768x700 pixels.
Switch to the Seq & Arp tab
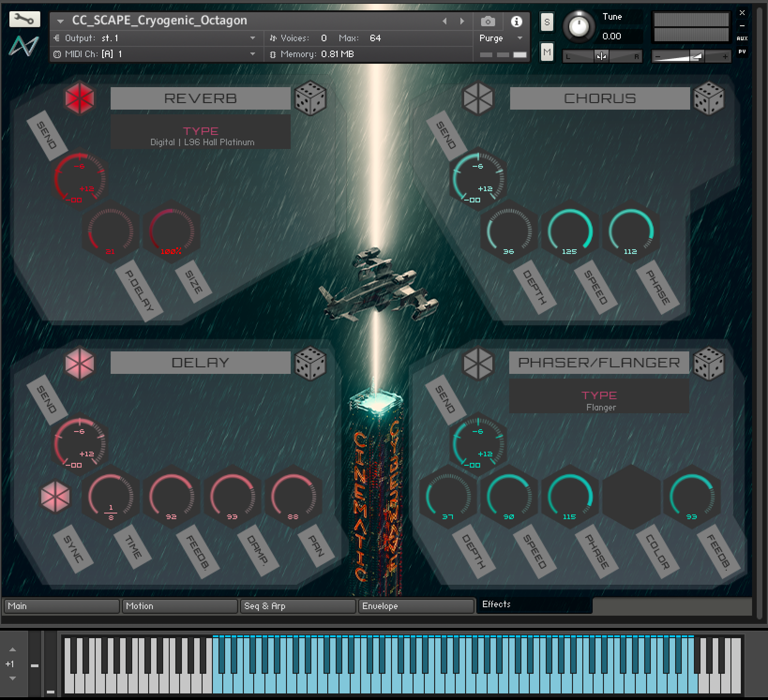(x=297, y=606)
